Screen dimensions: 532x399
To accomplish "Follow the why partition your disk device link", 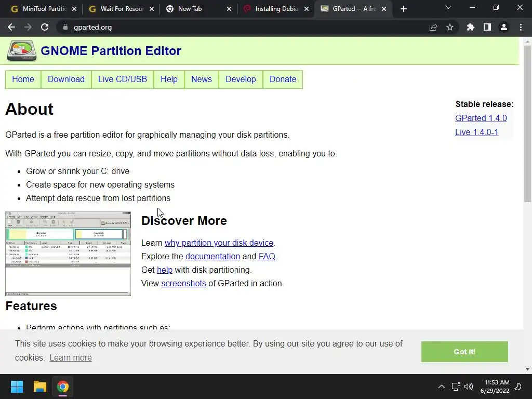I will [219, 243].
